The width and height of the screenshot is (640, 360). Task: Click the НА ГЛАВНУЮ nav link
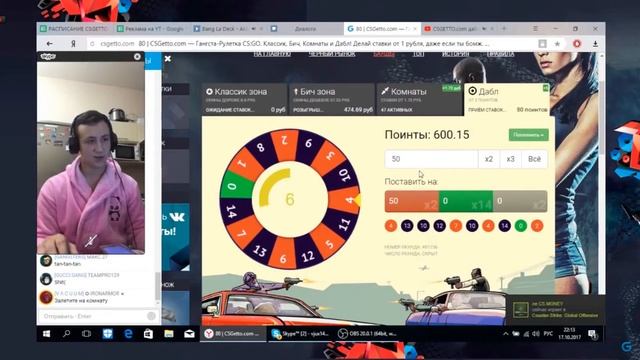tap(271, 54)
